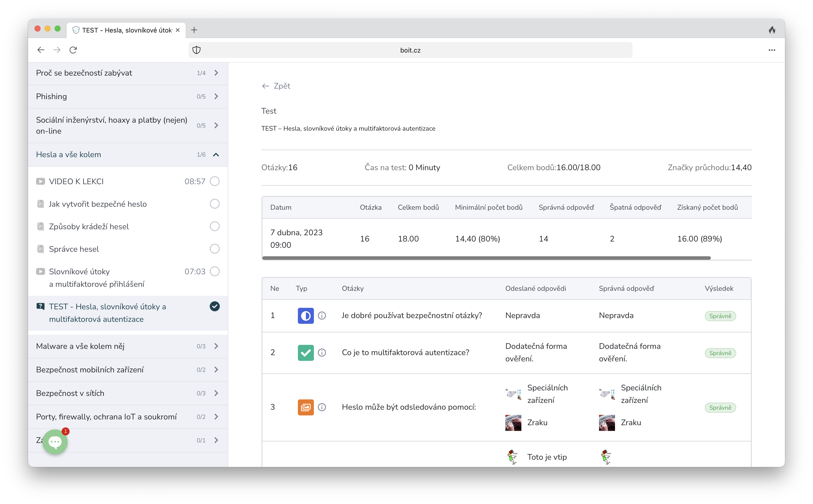This screenshot has width=813, height=504.
Task: Go back with the browser back arrow
Action: tap(41, 50)
